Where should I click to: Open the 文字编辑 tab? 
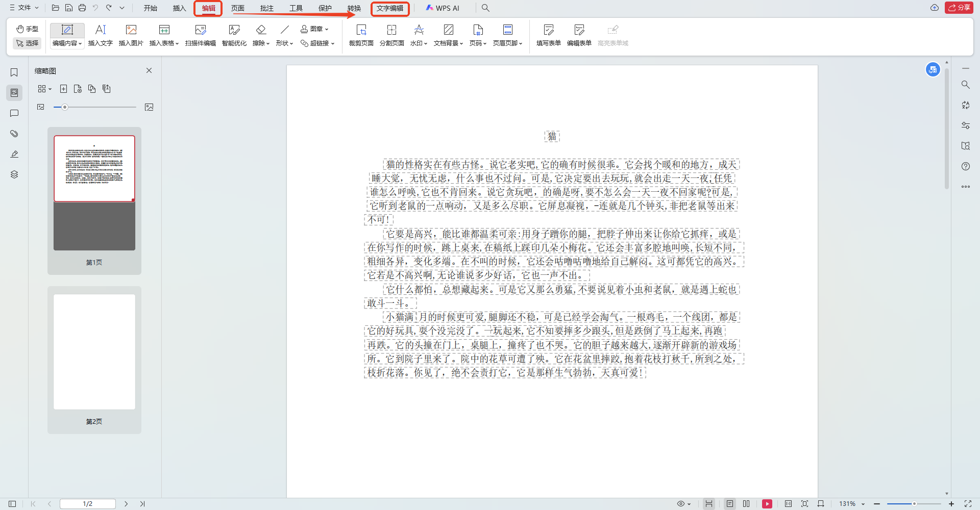pos(390,8)
